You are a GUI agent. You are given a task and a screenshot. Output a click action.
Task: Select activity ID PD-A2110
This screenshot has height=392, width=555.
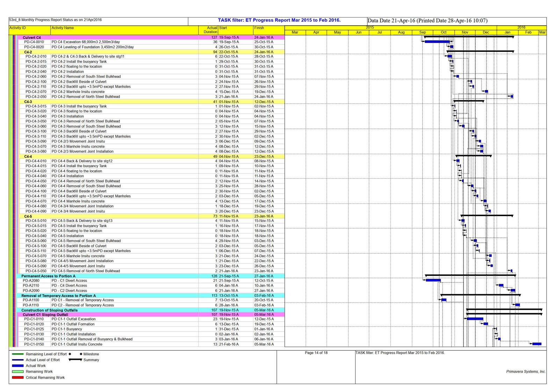(31, 286)
